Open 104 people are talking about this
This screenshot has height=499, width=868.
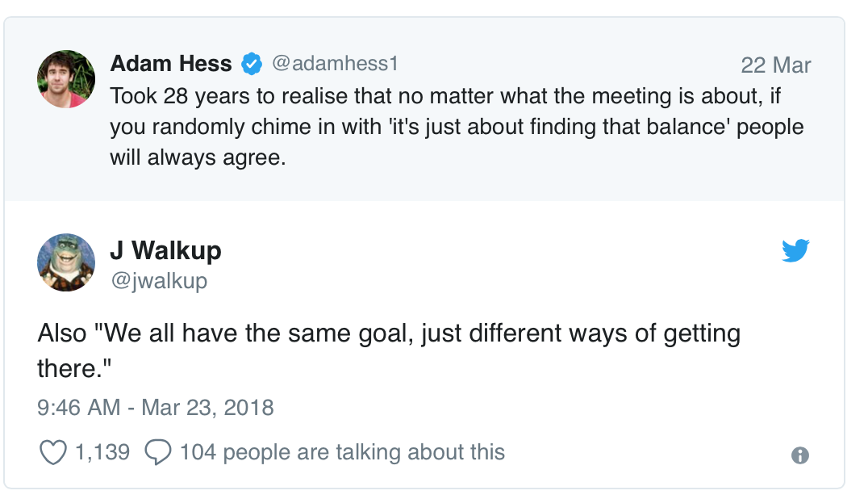coord(342,452)
